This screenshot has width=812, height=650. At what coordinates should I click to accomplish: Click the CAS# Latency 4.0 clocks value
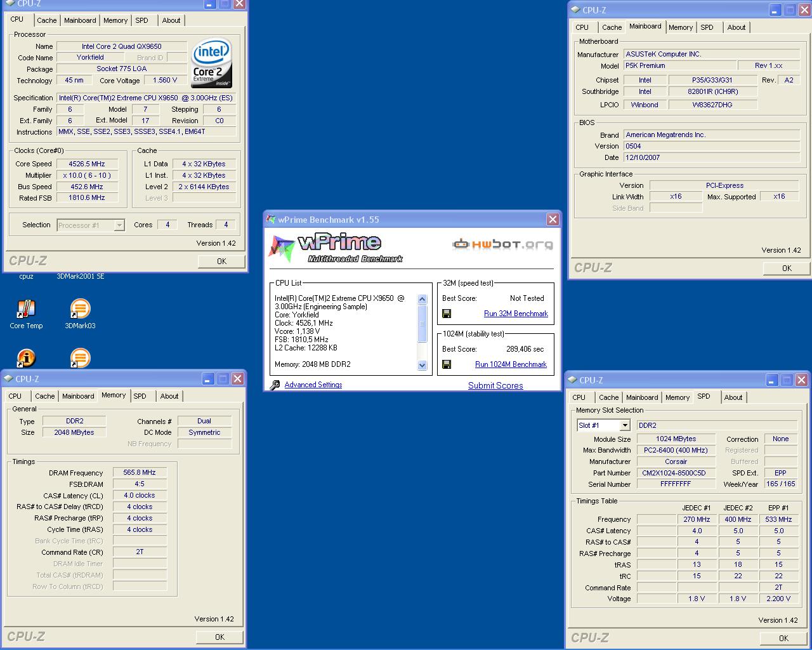point(140,495)
